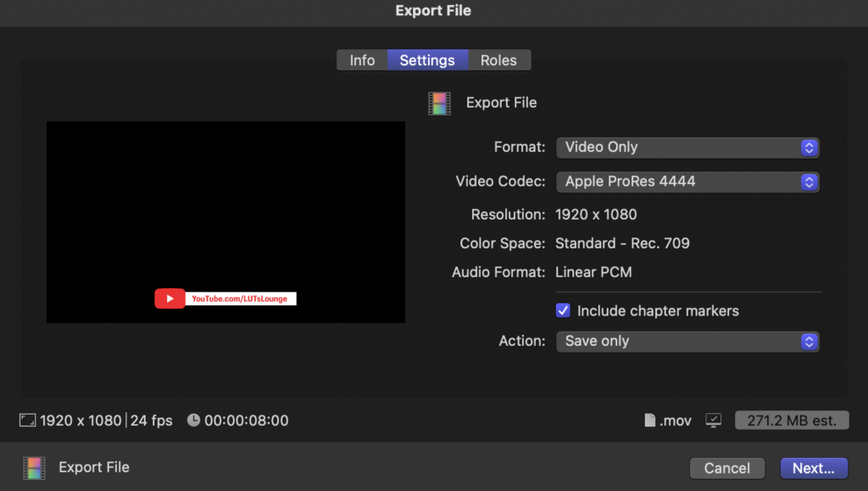
Task: Open the Format dropdown set to Video Only
Action: pos(687,148)
